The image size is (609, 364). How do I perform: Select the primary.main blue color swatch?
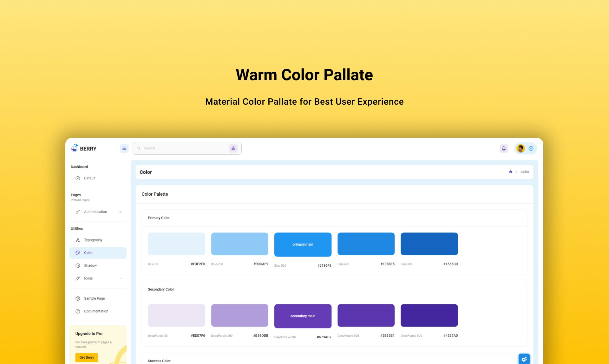point(303,244)
